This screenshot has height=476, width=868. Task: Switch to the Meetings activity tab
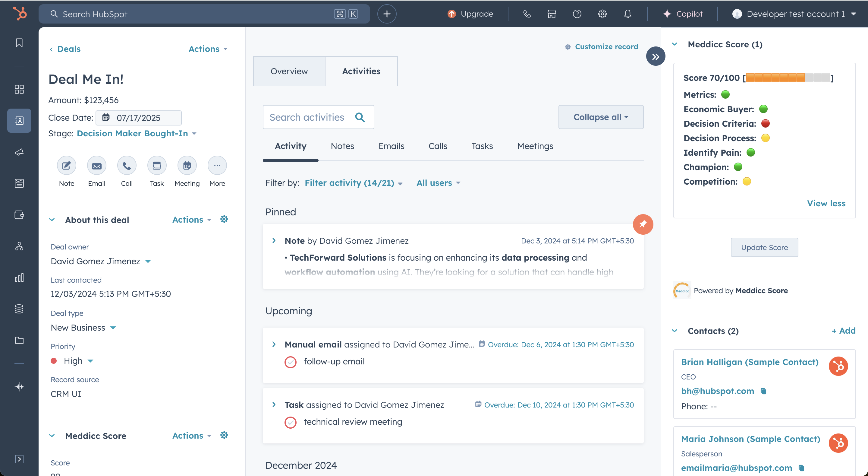[535, 146]
